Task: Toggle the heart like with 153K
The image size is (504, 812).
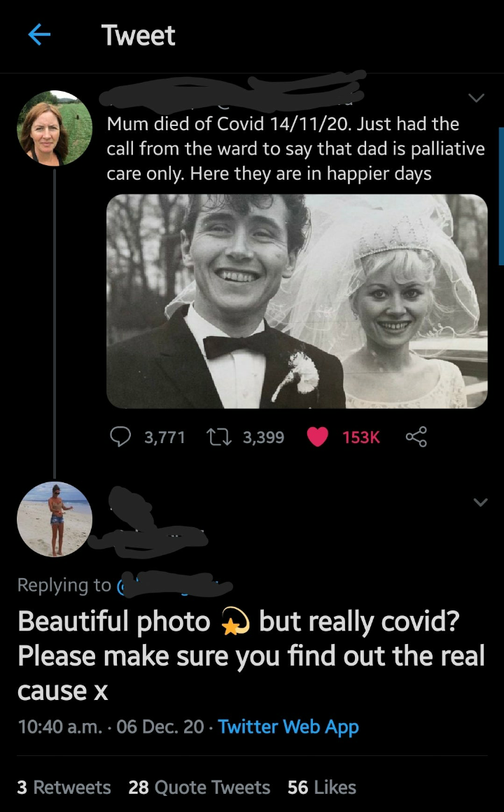Action: pos(318,437)
